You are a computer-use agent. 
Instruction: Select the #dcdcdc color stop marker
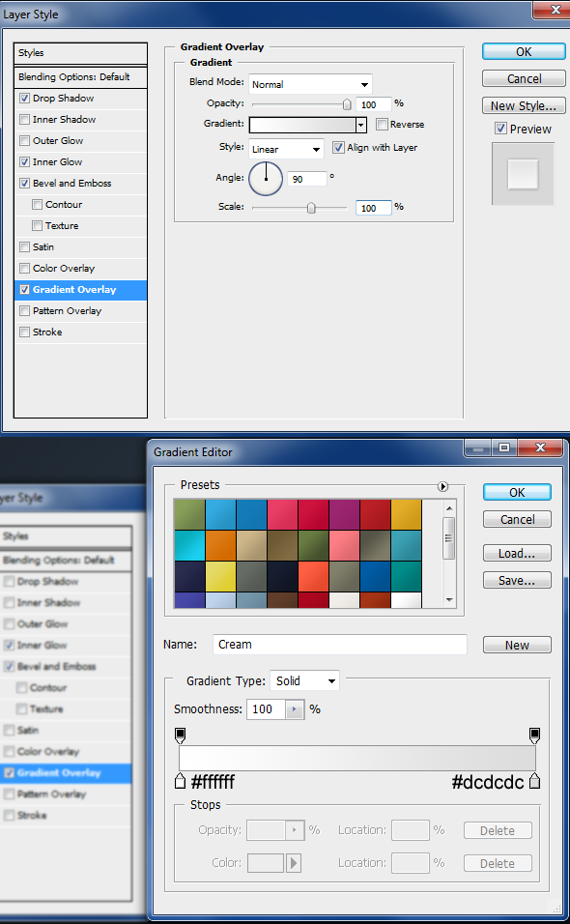[534, 781]
